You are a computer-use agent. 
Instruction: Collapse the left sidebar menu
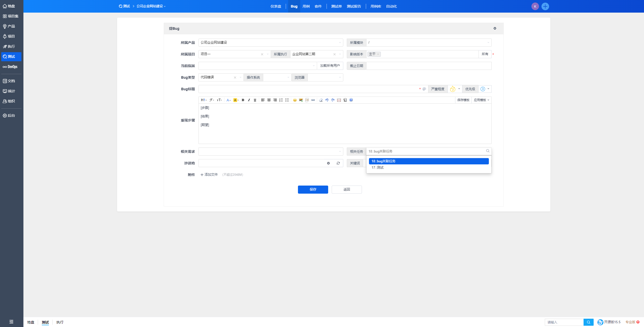(11, 322)
